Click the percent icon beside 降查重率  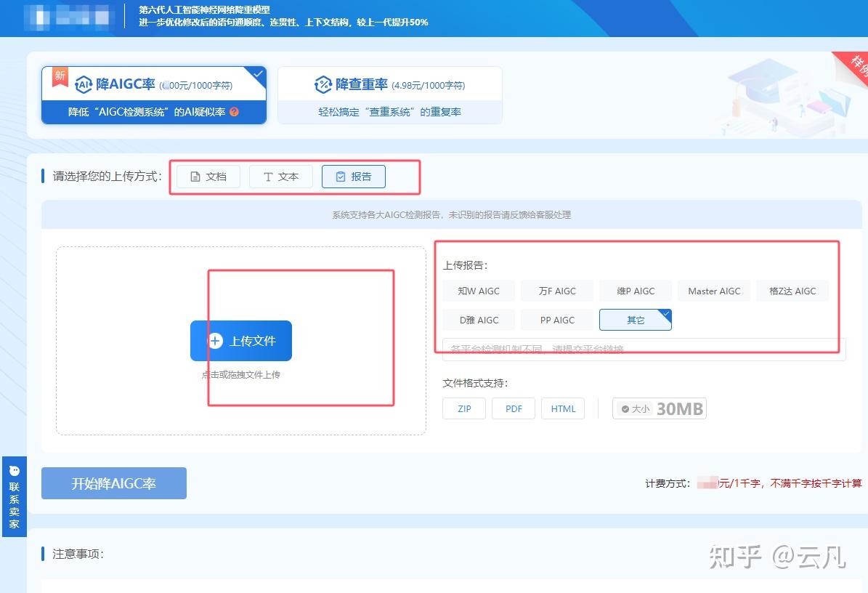point(324,82)
